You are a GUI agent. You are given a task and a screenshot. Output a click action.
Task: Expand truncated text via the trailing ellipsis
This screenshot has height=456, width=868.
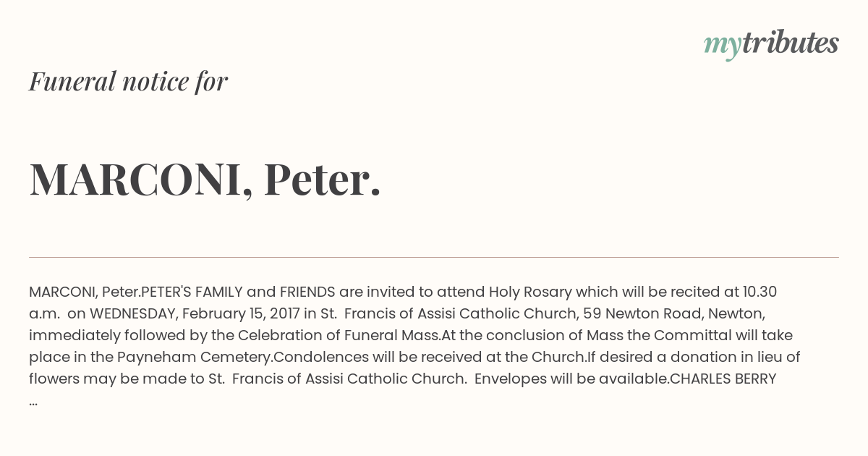[x=33, y=400]
